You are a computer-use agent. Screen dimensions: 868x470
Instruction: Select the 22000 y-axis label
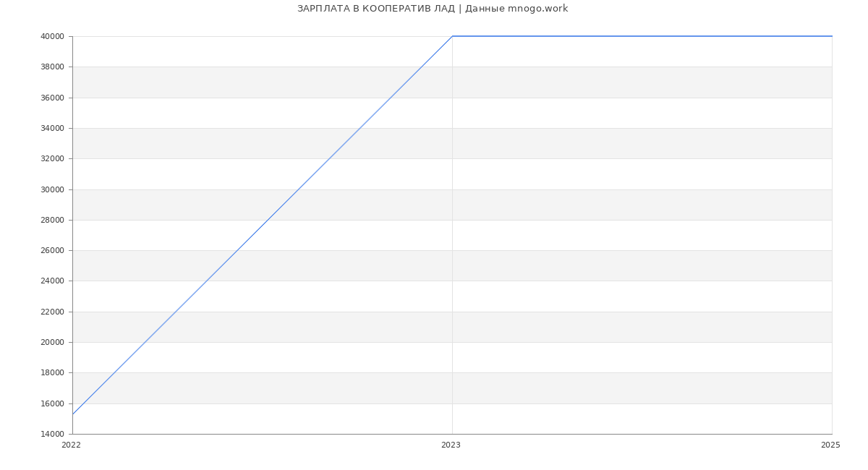(52, 312)
